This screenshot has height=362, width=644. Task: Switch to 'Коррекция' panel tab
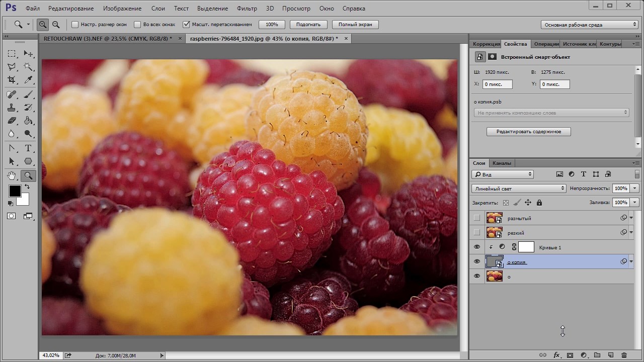pyautogui.click(x=486, y=44)
